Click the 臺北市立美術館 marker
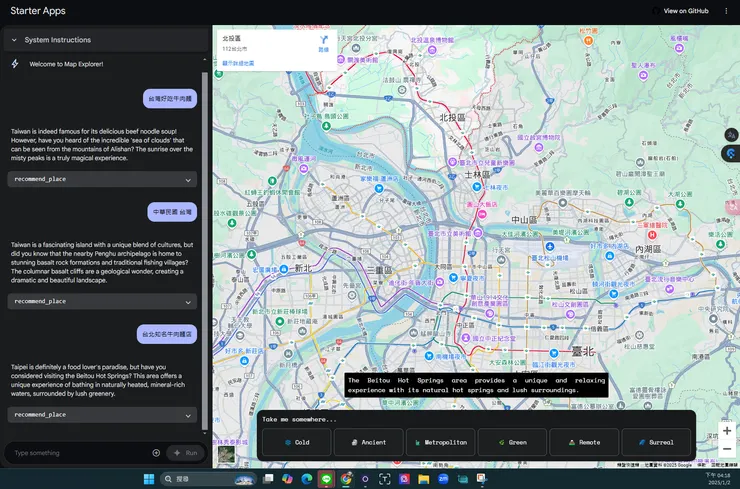The image size is (740, 489). click(478, 233)
